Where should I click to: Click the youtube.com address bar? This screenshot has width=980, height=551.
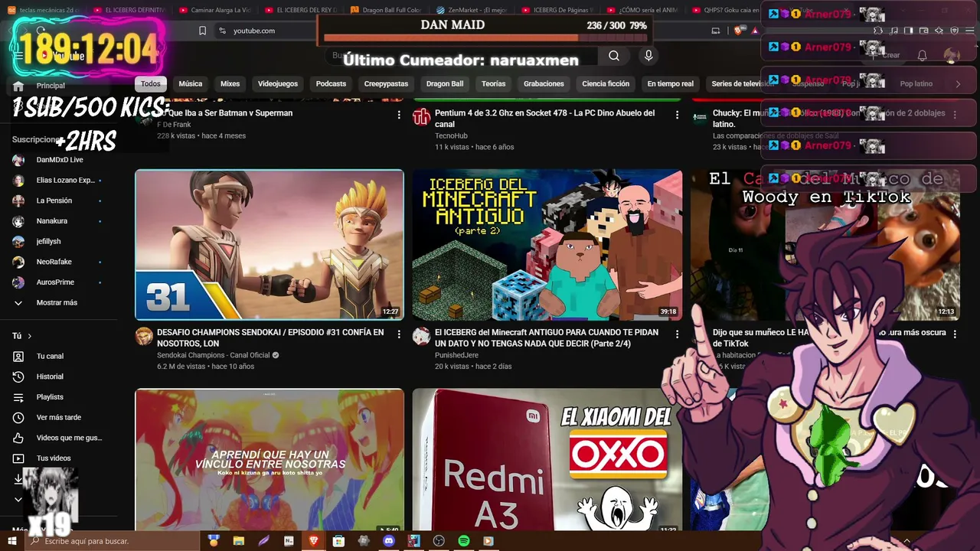pos(254,31)
